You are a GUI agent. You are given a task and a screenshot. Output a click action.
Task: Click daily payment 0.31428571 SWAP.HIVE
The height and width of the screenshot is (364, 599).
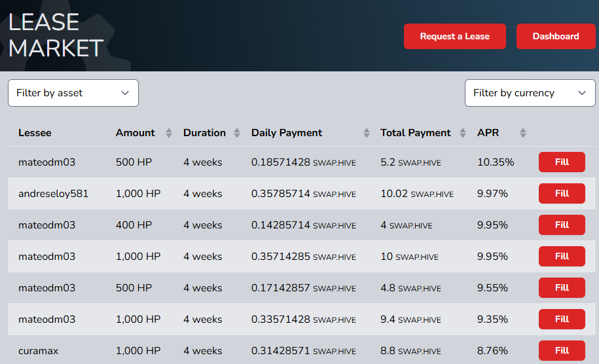(303, 351)
